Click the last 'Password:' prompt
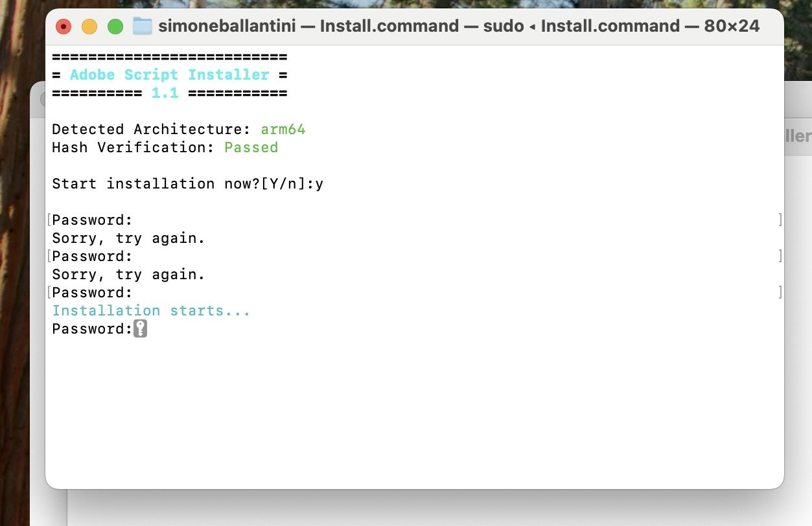The height and width of the screenshot is (526, 812). pyautogui.click(x=92, y=328)
